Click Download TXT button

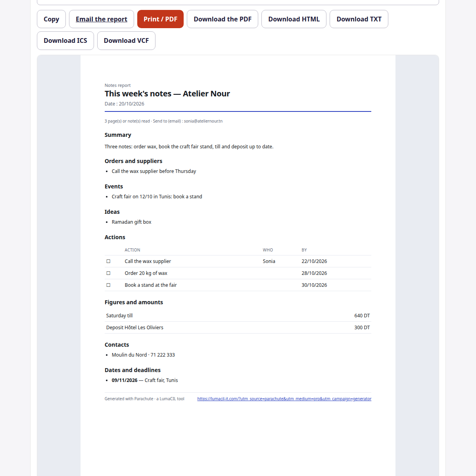[359, 19]
